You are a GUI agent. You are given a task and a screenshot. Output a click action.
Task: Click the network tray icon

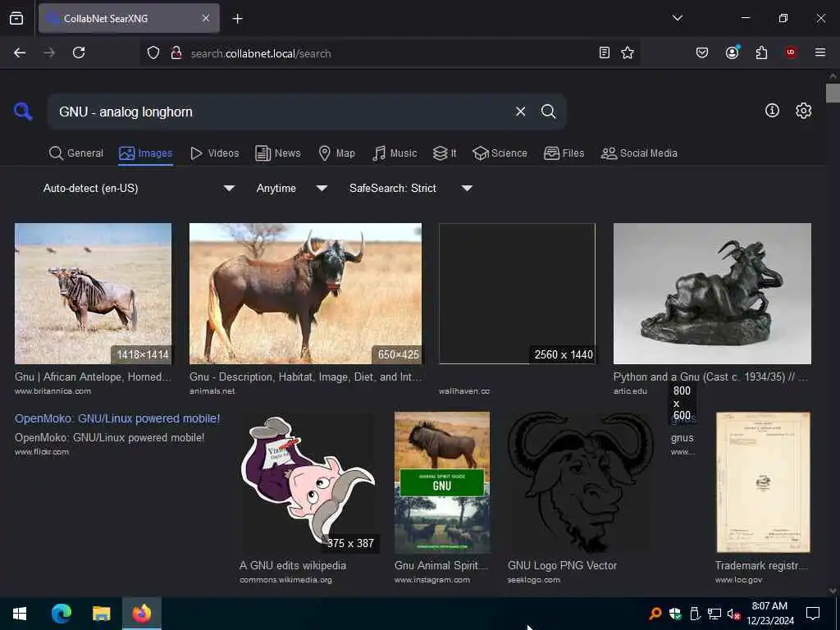coord(714,614)
